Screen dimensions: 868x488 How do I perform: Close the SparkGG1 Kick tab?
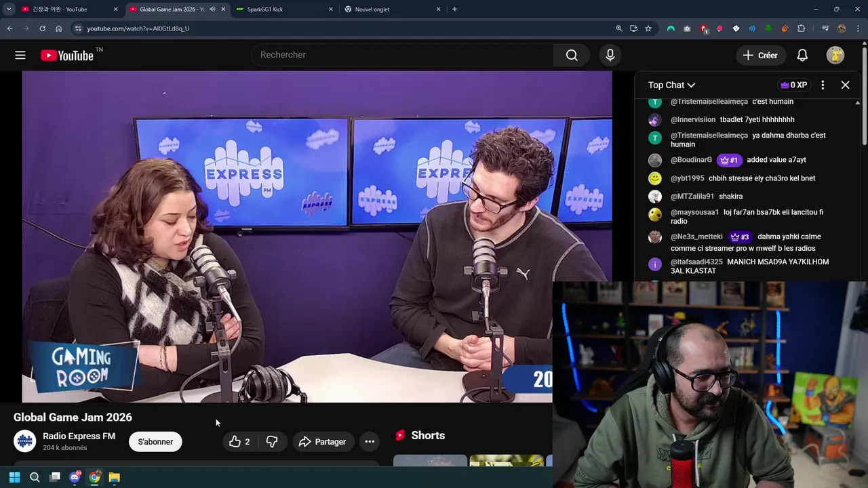click(x=331, y=9)
